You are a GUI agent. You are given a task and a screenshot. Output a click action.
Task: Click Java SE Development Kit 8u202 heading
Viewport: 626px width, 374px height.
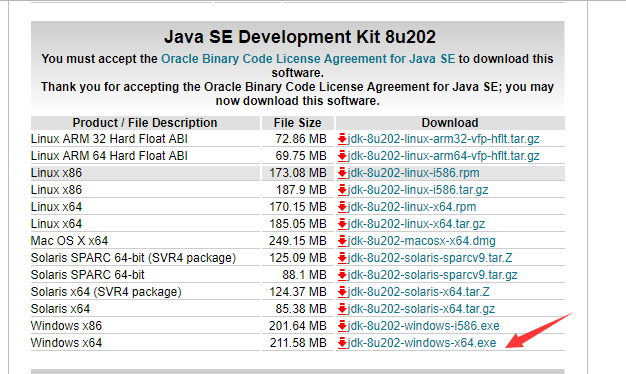pyautogui.click(x=299, y=37)
